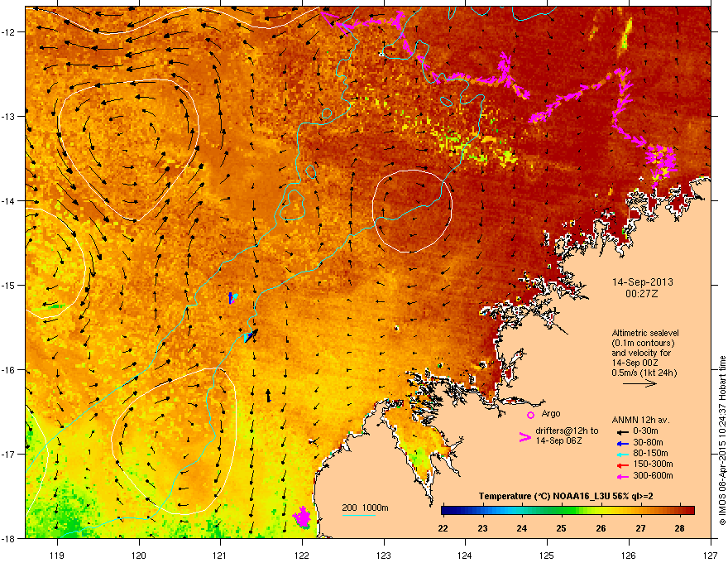Viewport: 728px width, 563px height.
Task: Click the 'Temperature (°C) NOAA16_L3U 56% ql>=2' title
Action: [x=566, y=496]
